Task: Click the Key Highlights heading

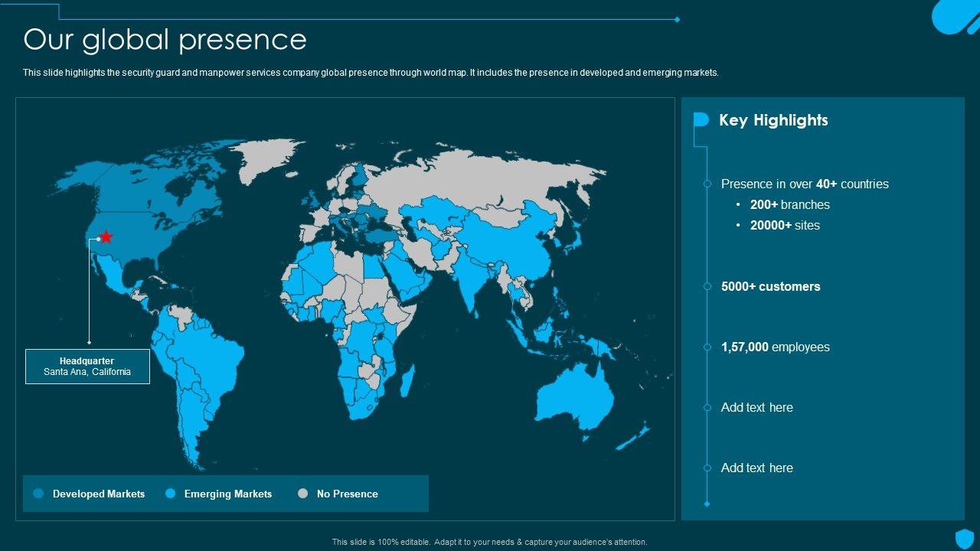Action: 773,120
